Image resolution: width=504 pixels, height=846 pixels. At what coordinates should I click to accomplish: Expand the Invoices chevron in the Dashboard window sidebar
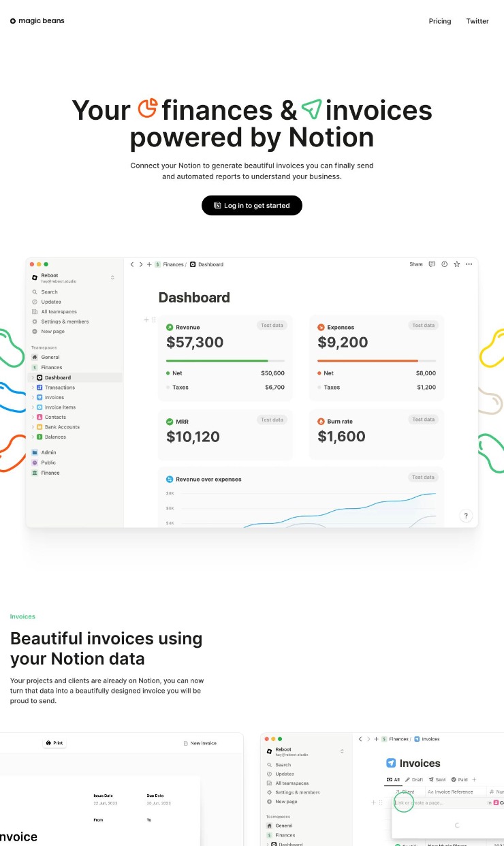click(x=33, y=397)
